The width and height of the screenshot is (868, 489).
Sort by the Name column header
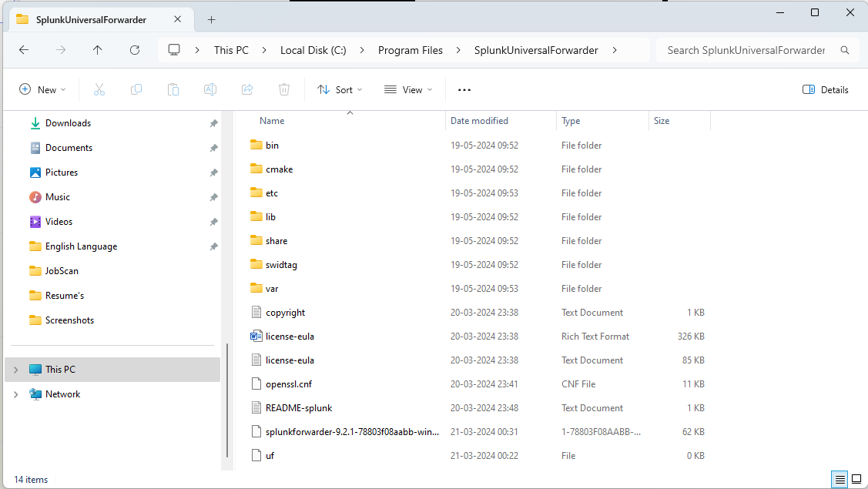[x=272, y=121]
